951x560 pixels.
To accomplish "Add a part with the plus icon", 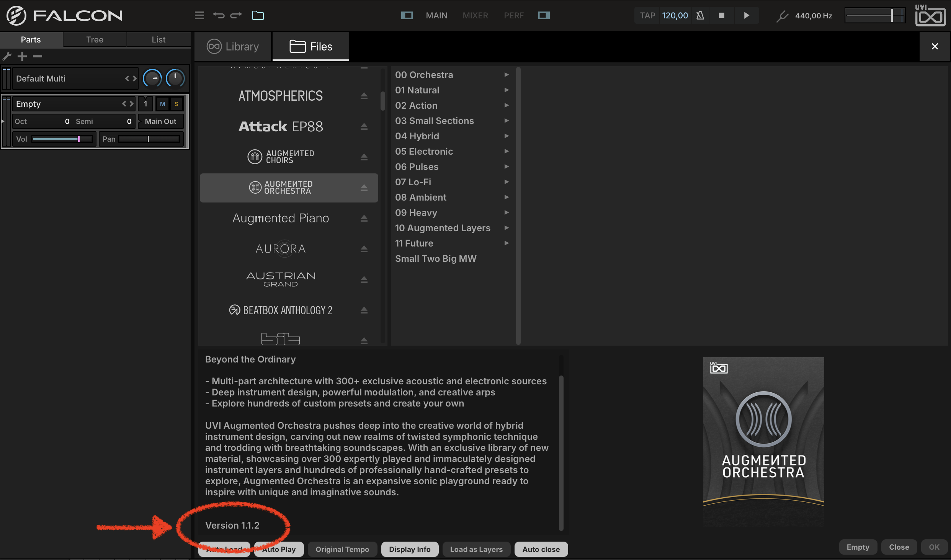I will pos(22,56).
